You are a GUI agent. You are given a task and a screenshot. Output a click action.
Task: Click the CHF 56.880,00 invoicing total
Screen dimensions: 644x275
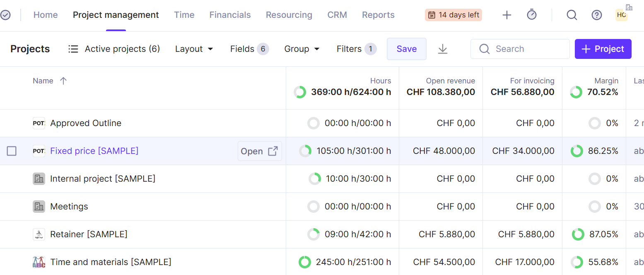[523, 92]
